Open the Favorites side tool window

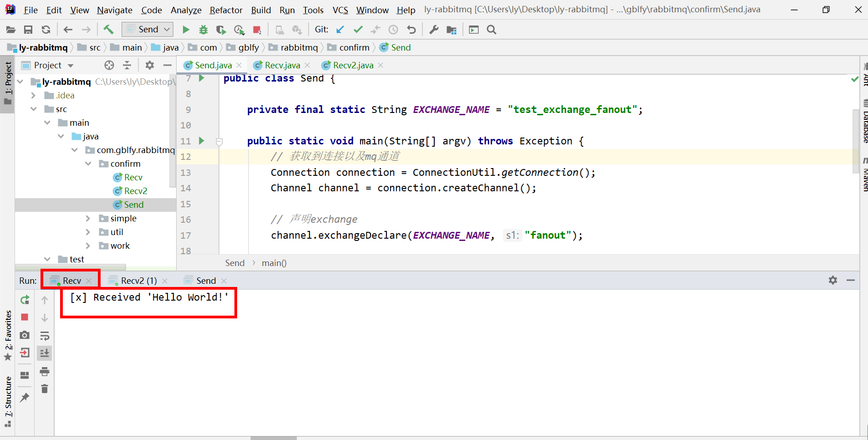coord(8,335)
